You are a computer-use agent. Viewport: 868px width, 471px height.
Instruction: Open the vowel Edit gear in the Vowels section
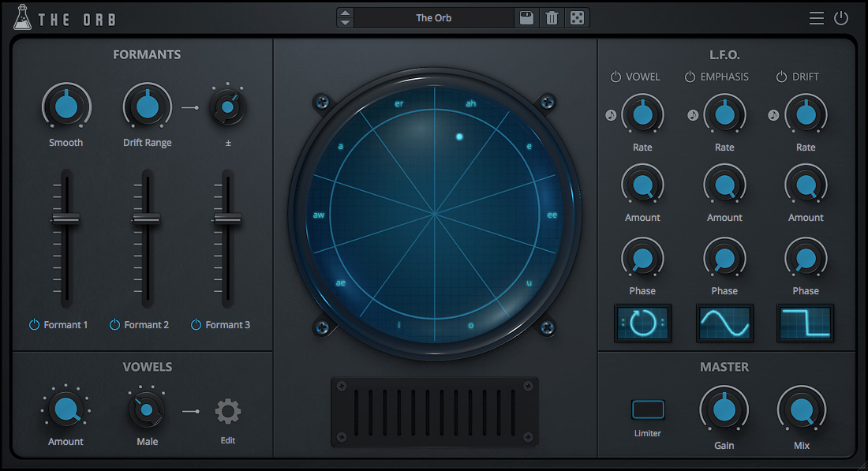227,410
